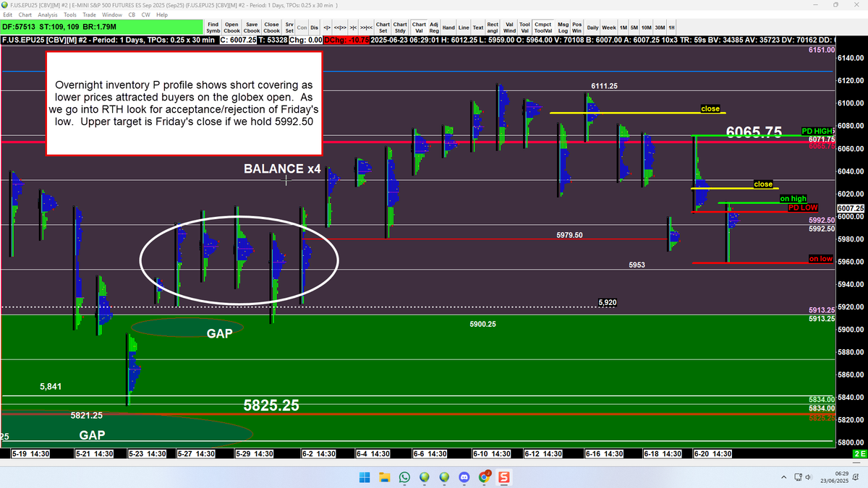Click the Con toolbar button
The height and width of the screenshot is (488, 868).
[x=302, y=27]
